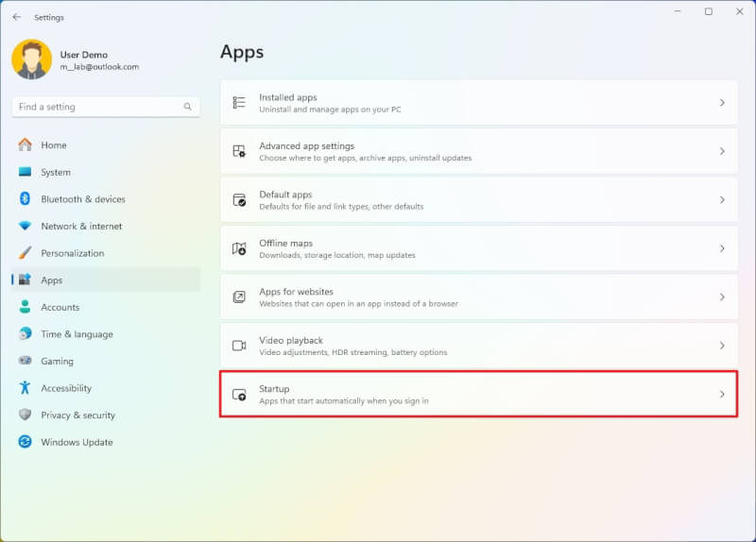Open Default apps settings

(479, 200)
